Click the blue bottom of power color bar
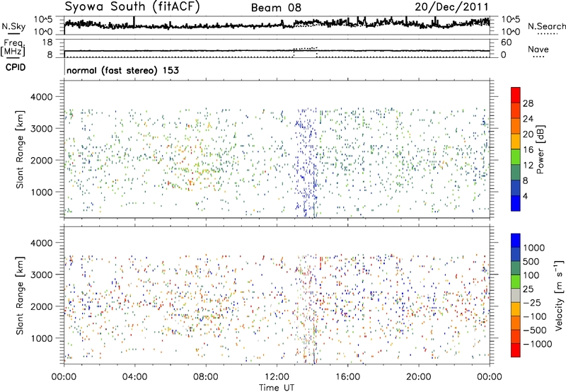This screenshot has height=392, width=566. coord(516,203)
